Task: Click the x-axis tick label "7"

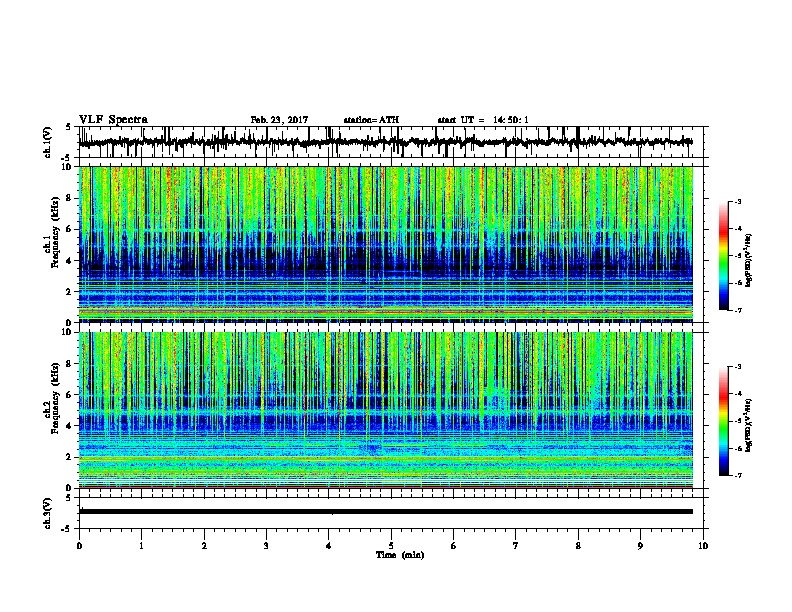Action: [x=516, y=546]
